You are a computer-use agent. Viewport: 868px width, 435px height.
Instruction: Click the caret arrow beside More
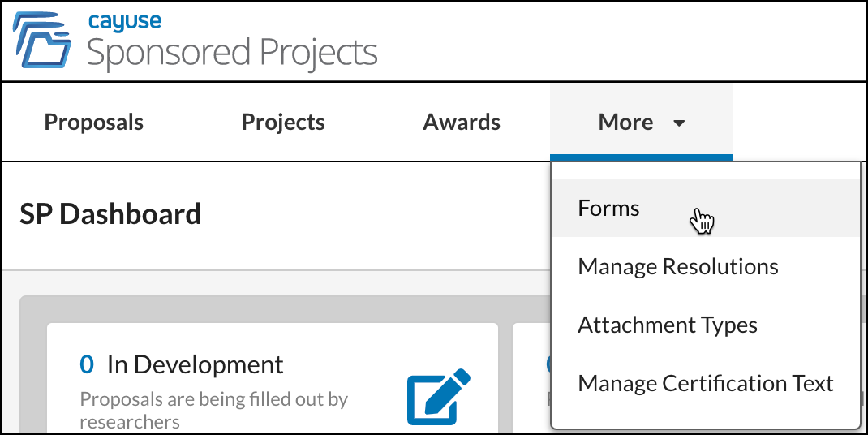point(679,123)
